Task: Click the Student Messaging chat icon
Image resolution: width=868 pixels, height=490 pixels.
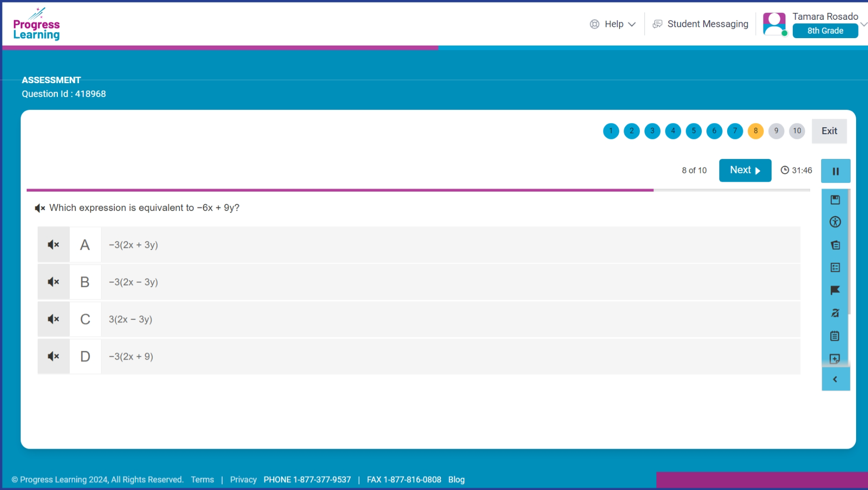Action: click(x=657, y=24)
